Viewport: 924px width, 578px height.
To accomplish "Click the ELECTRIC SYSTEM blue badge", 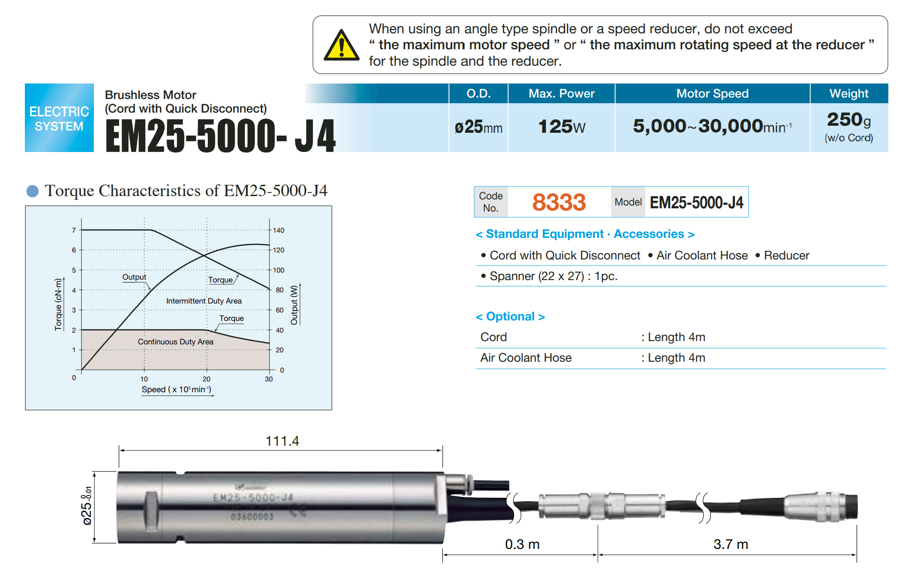I will [59, 118].
